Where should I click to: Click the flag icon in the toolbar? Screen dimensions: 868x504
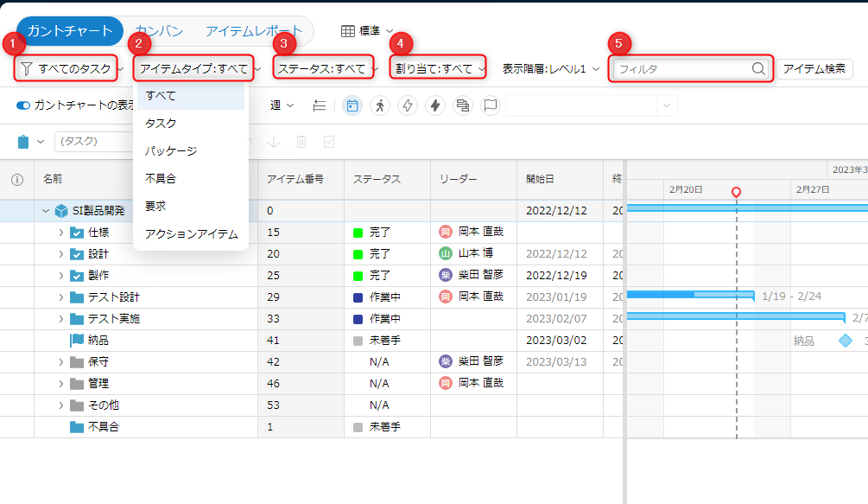click(x=491, y=105)
